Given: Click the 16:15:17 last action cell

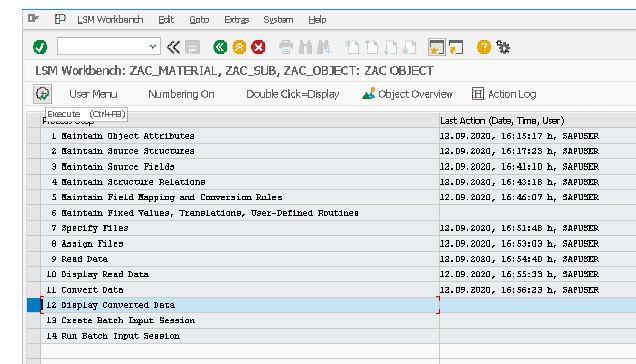Looking at the screenshot, I should pos(537,136).
